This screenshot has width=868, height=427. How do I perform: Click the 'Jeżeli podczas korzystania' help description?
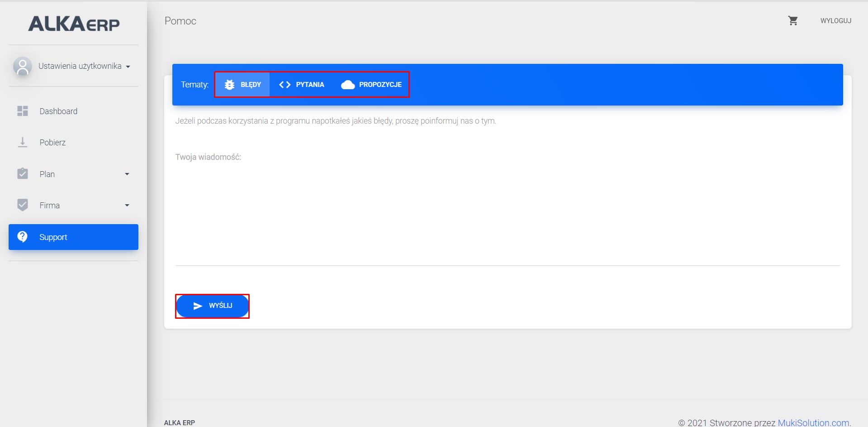click(x=336, y=121)
